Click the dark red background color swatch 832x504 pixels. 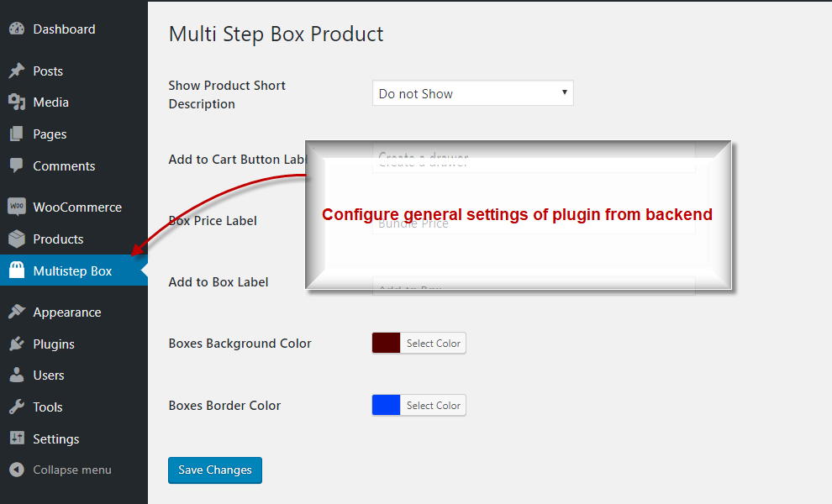click(387, 344)
